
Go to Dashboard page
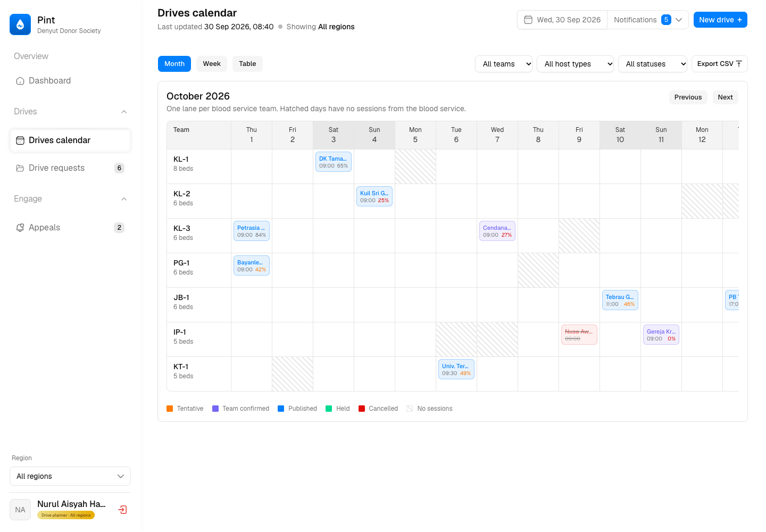[70, 81]
